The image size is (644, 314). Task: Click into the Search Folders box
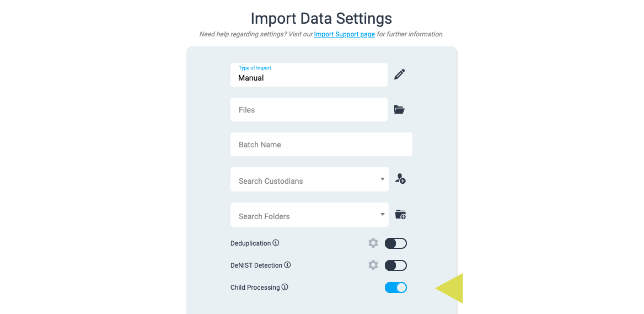[x=303, y=216]
